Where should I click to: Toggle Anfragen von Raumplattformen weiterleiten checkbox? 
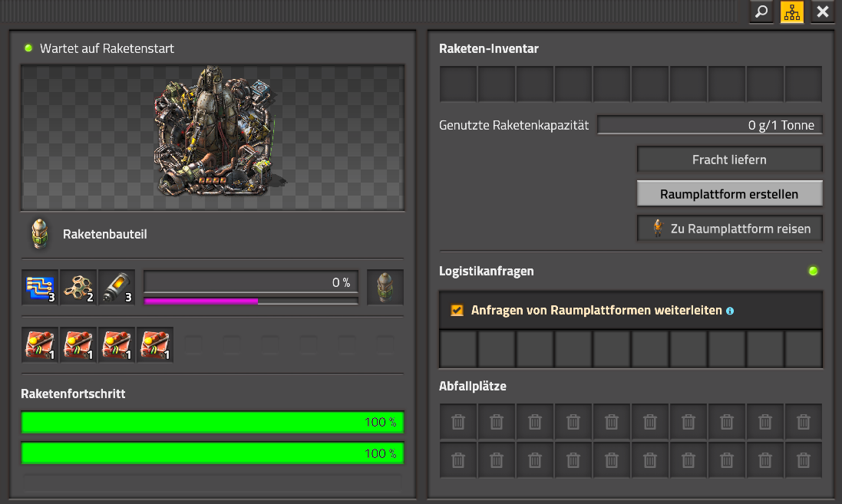click(457, 310)
